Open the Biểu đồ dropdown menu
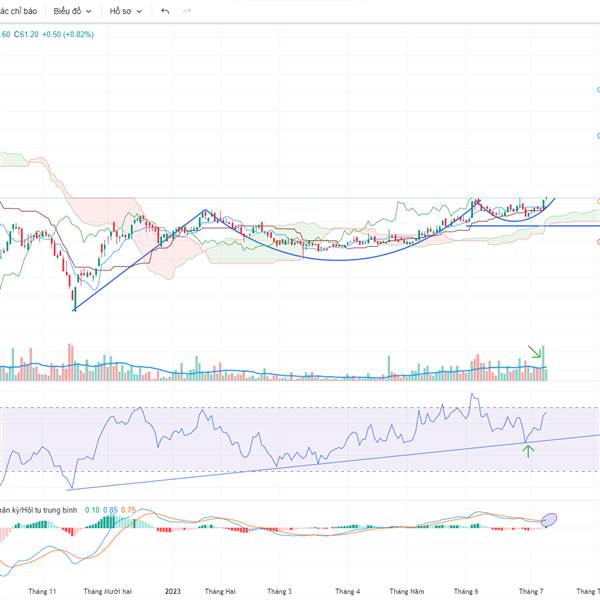Image resolution: width=600 pixels, height=600 pixels. (72, 11)
